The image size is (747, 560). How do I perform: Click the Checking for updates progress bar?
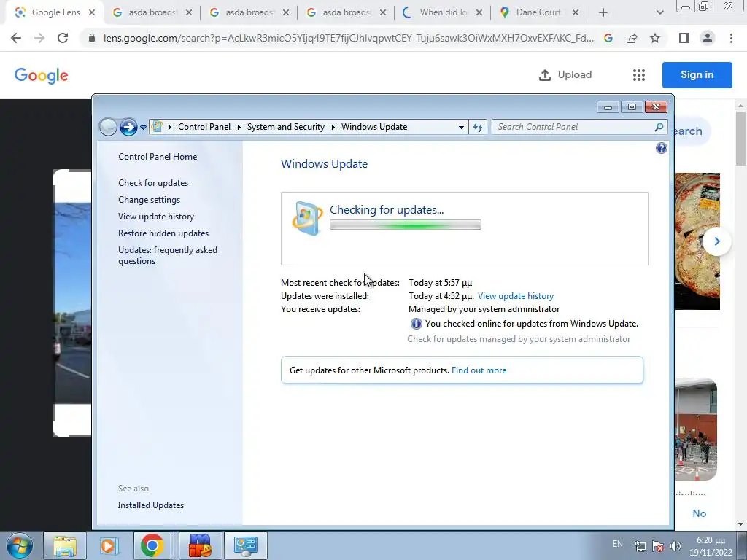pos(406,225)
